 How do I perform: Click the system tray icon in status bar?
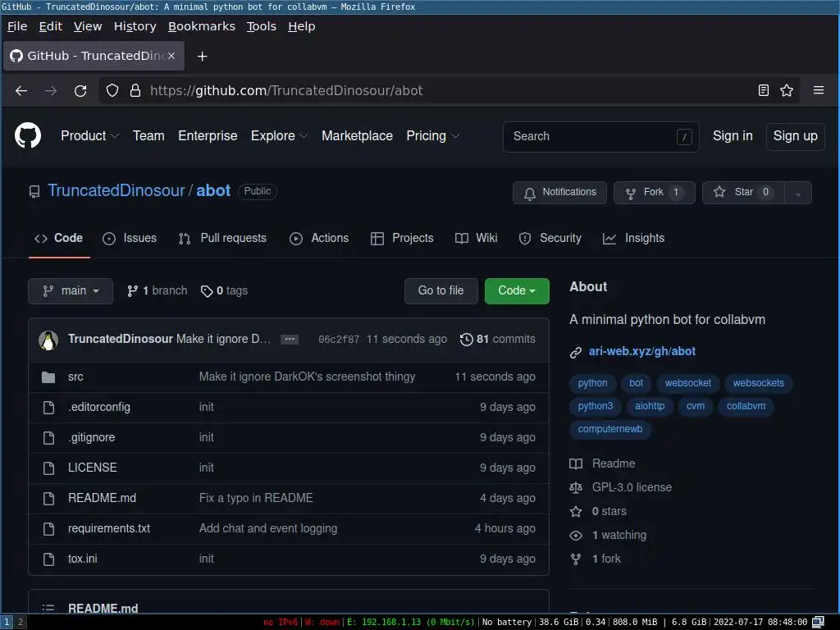[818, 622]
